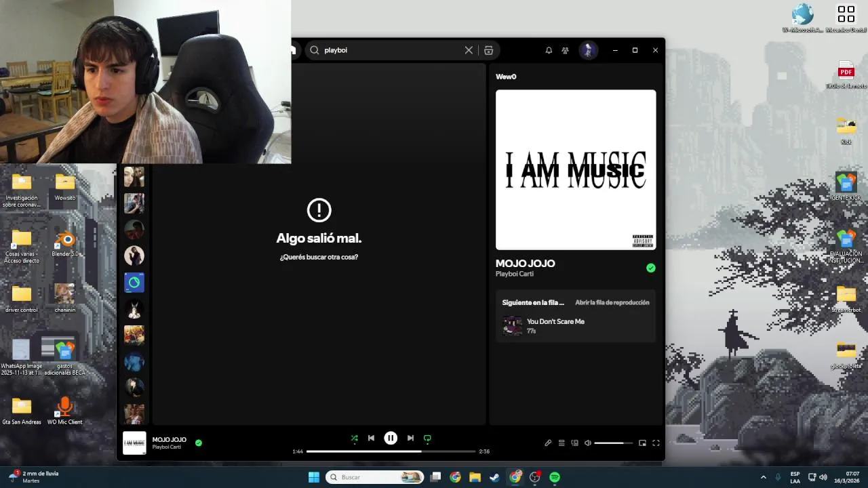Toggle repeat mode in Spotify
Screen dimensions: 868x488
(427, 439)
